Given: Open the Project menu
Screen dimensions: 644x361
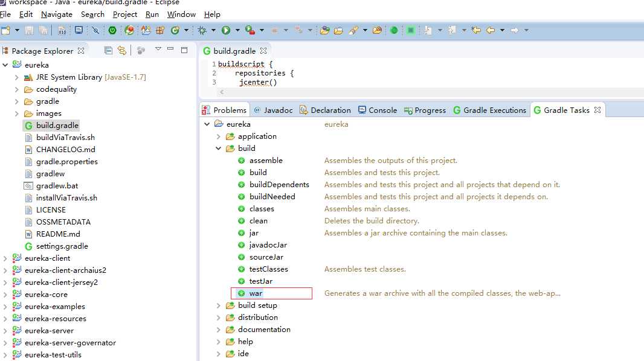Looking at the screenshot, I should coord(125,14).
